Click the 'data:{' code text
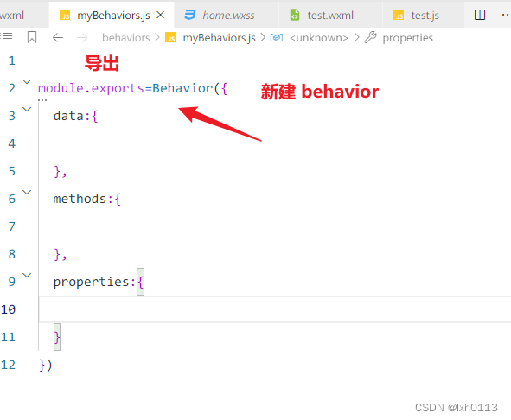The image size is (511, 420). [x=75, y=116]
